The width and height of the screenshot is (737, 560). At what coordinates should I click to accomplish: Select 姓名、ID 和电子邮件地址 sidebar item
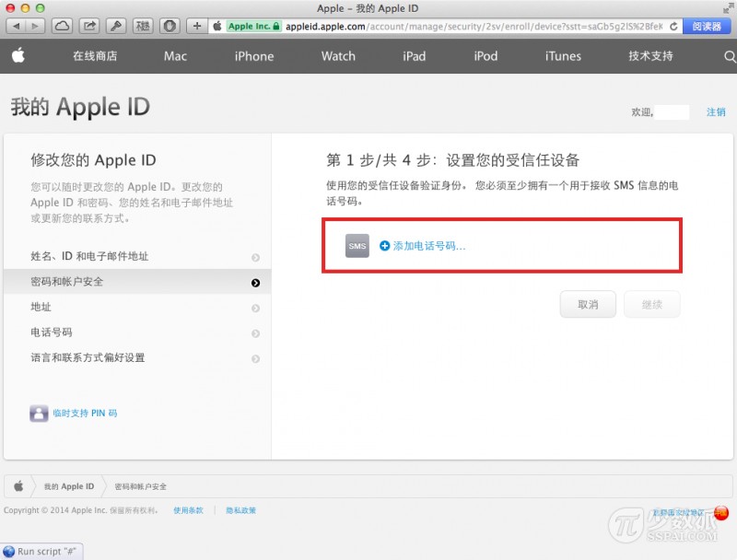[137, 256]
